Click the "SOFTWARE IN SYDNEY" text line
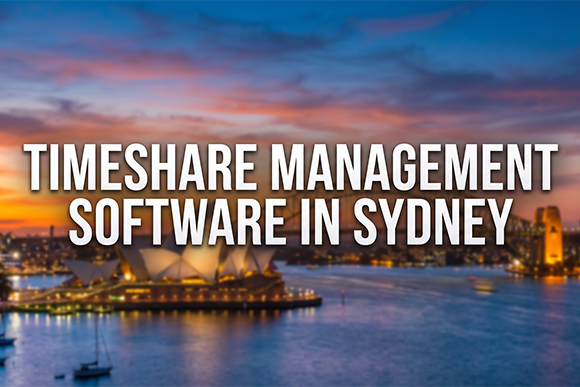This screenshot has height=387, width=580. pos(291,222)
